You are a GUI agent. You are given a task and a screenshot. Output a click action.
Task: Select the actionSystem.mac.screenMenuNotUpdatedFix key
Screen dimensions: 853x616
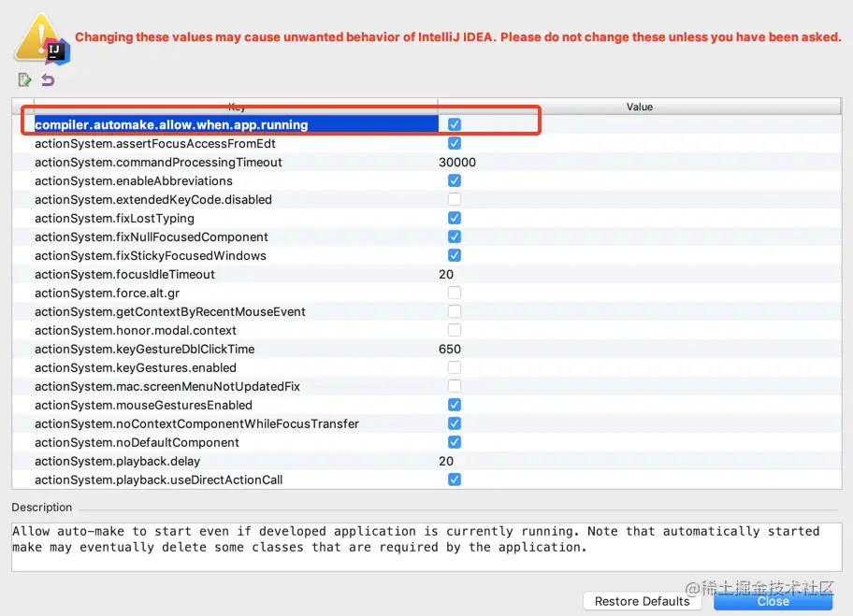(167, 386)
